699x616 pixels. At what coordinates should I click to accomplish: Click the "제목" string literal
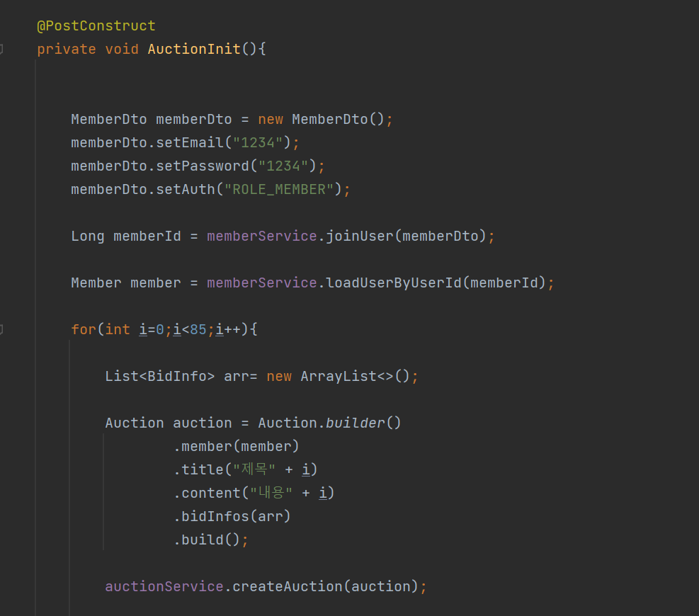point(254,470)
